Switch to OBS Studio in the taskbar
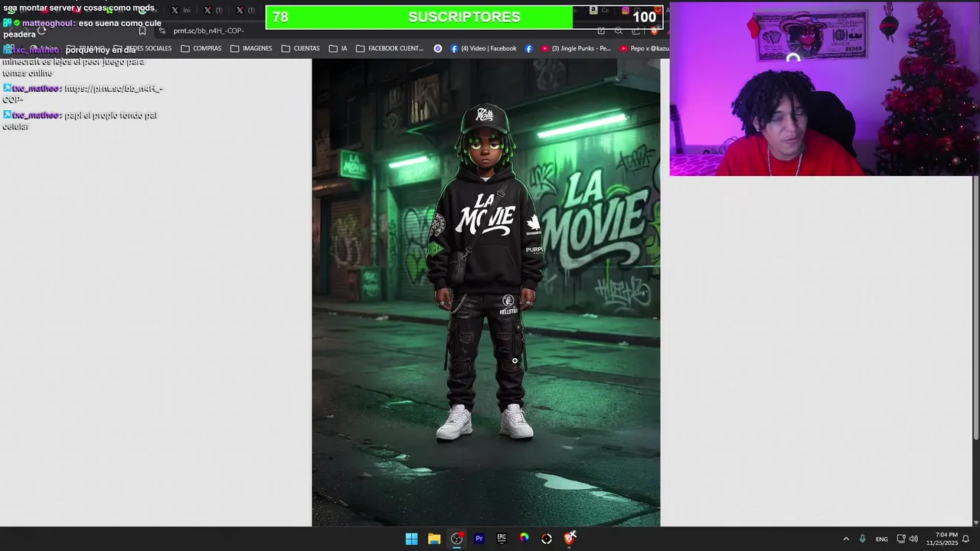 point(456,539)
